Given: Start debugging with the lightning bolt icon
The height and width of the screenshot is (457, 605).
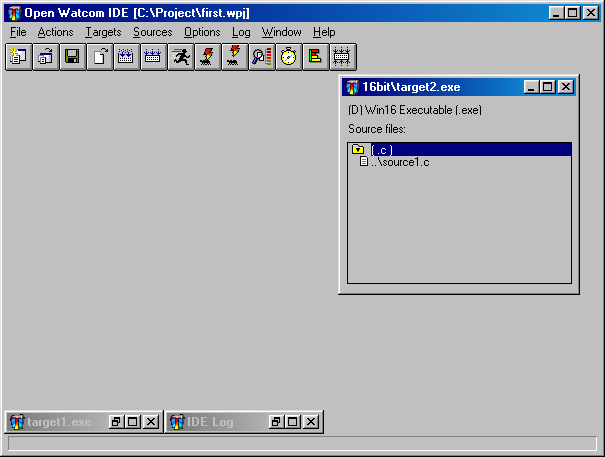Looking at the screenshot, I should point(207,57).
